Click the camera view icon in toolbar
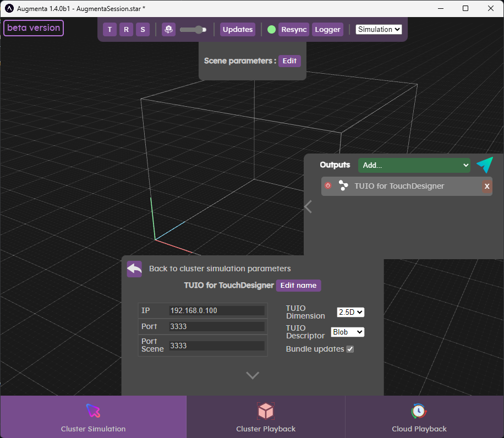The image size is (504, 438). (x=168, y=30)
